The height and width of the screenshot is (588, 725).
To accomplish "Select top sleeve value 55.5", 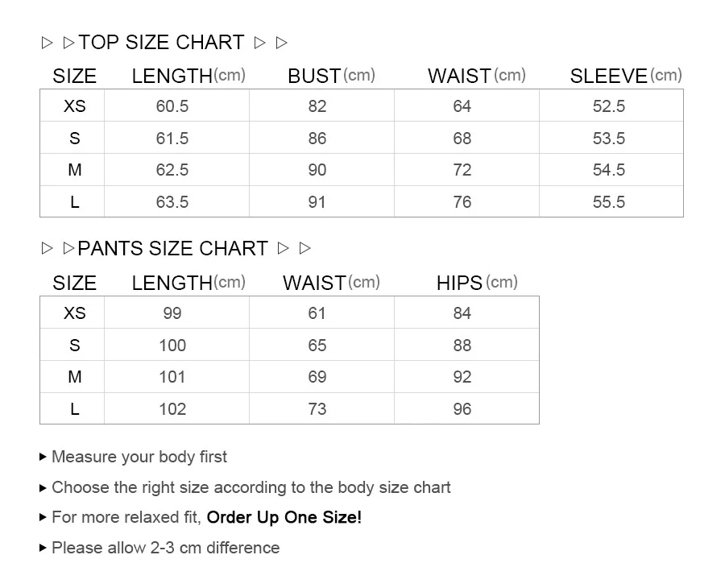I will click(x=609, y=202).
